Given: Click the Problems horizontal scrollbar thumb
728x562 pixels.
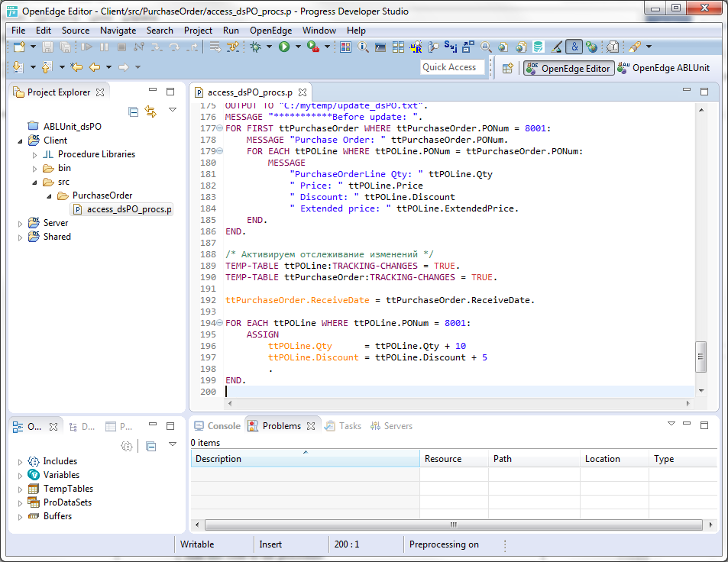Looking at the screenshot, I should pyautogui.click(x=454, y=525).
